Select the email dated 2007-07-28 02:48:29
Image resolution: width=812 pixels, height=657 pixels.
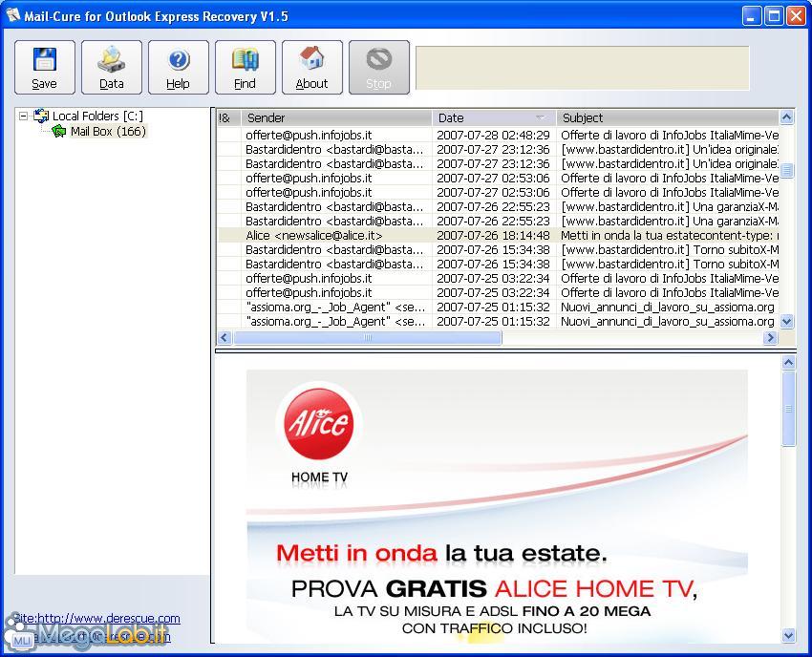(x=498, y=136)
